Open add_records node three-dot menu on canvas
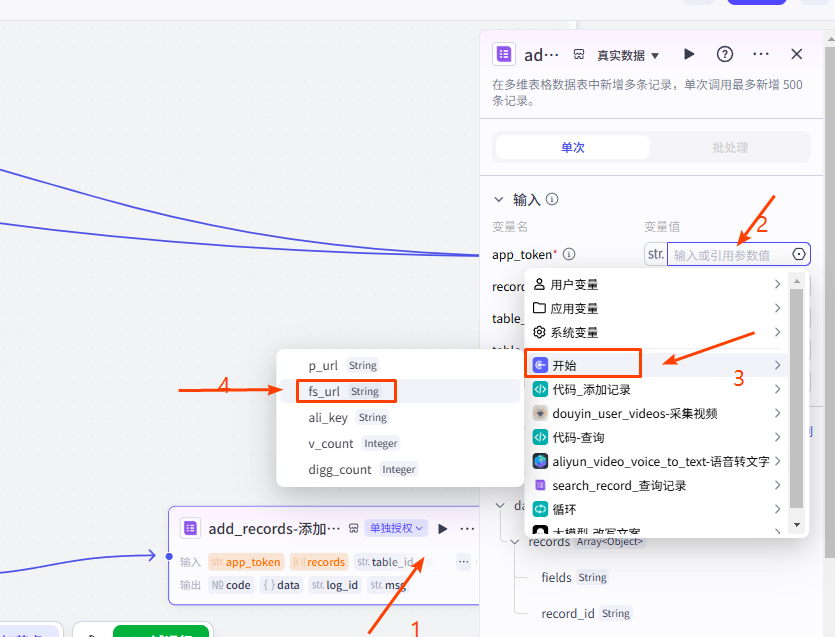The height and width of the screenshot is (637, 835). click(467, 528)
